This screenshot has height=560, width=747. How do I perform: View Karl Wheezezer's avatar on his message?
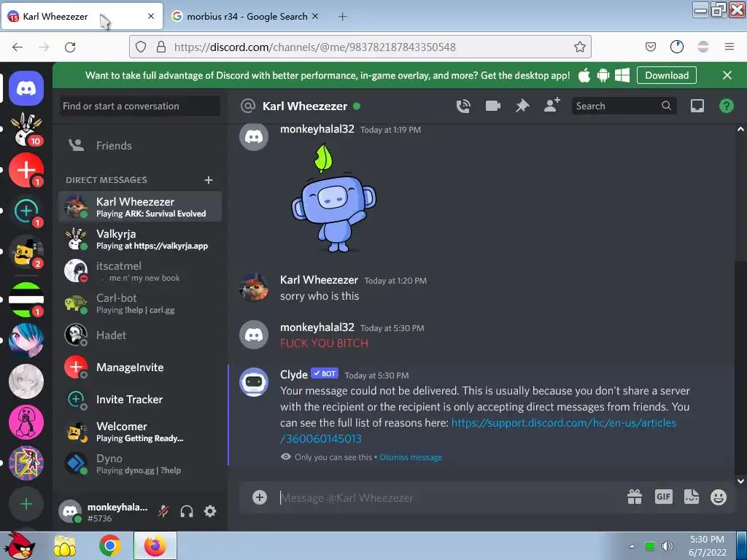[254, 287]
